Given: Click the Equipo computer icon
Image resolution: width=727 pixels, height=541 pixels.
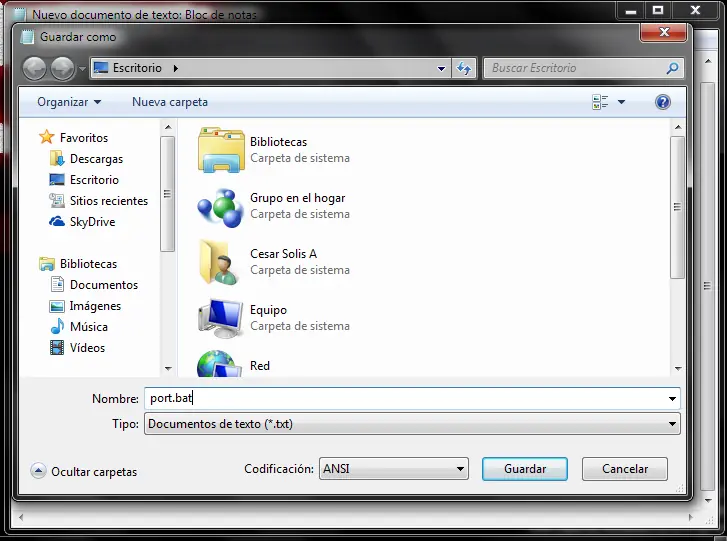Looking at the screenshot, I should click(220, 318).
